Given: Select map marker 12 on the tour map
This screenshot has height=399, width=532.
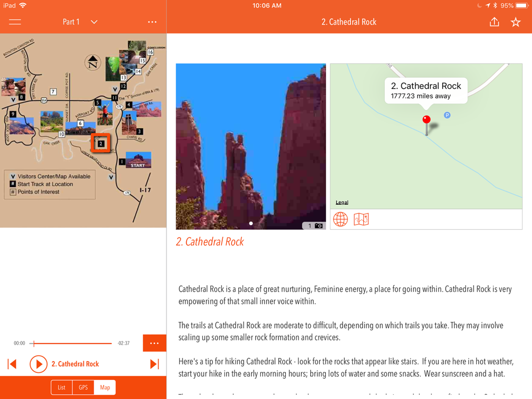Looking at the screenshot, I should tap(123, 86).
